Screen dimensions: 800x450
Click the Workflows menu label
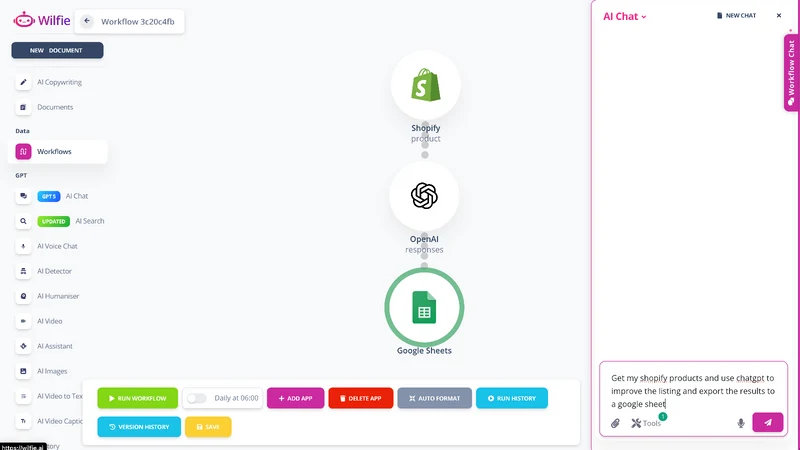coord(54,152)
